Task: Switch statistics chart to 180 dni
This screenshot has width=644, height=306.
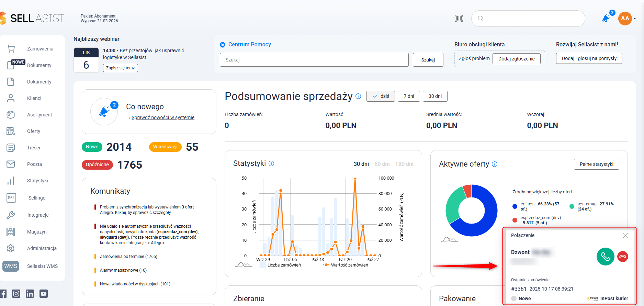Action: click(404, 164)
